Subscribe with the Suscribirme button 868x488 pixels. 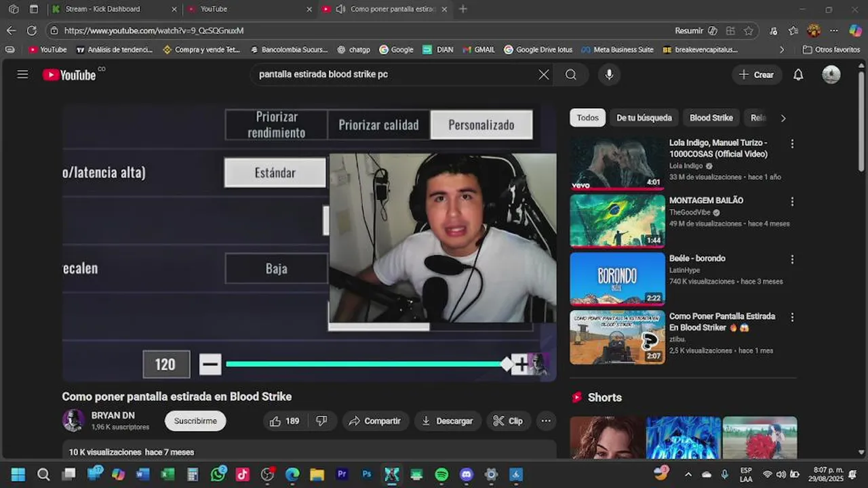point(195,421)
